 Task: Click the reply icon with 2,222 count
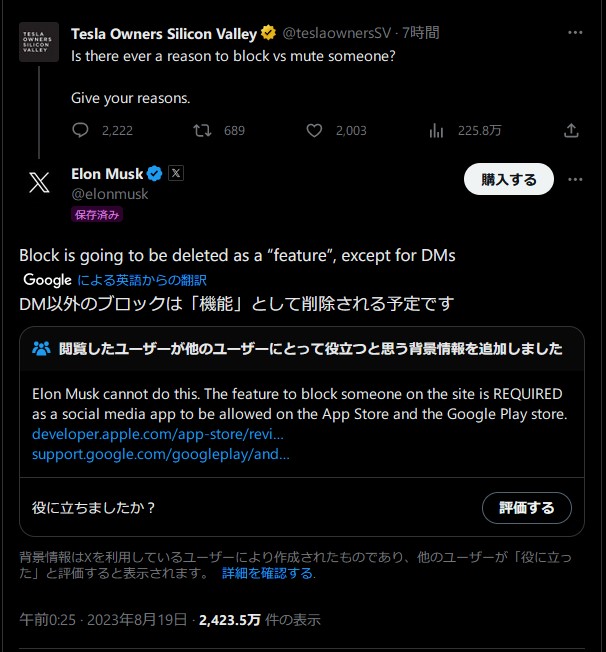coord(82,130)
